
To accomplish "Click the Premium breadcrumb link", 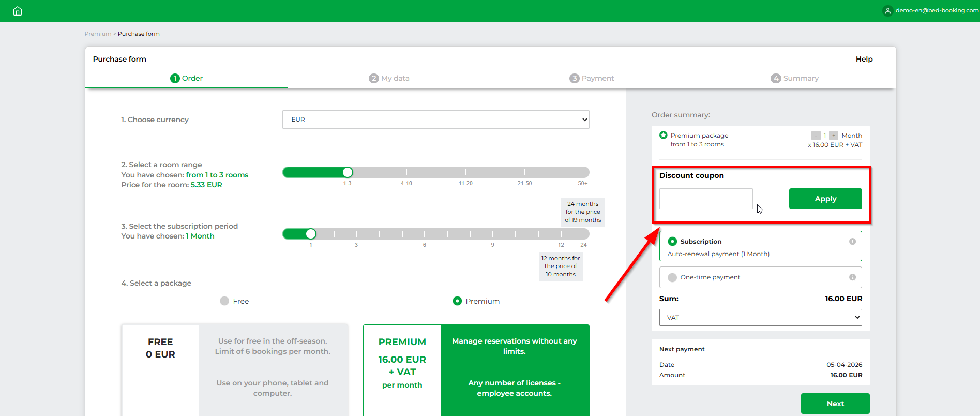I will click(x=98, y=34).
